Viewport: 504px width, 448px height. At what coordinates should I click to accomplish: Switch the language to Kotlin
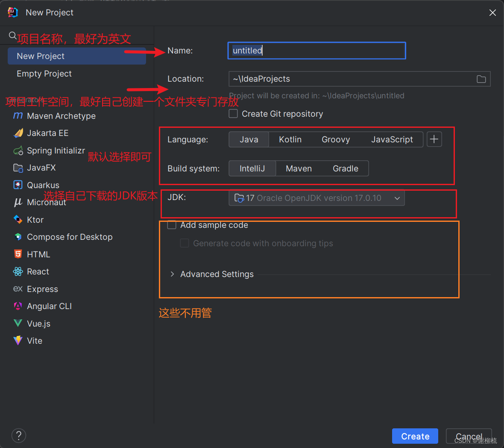point(290,139)
